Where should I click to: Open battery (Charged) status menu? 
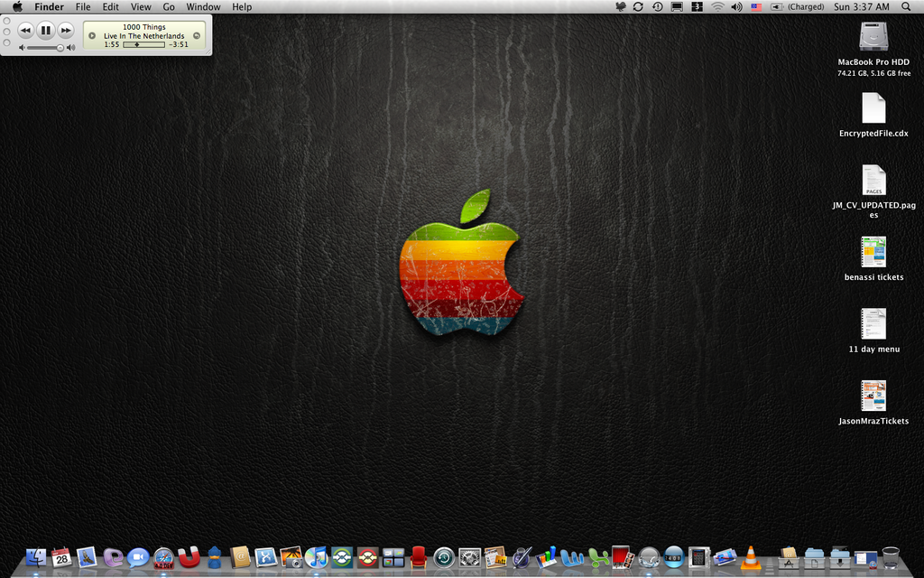[x=797, y=6]
